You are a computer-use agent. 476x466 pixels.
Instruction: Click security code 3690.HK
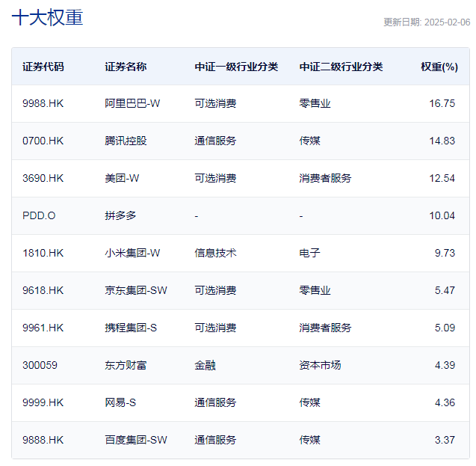pos(43,178)
